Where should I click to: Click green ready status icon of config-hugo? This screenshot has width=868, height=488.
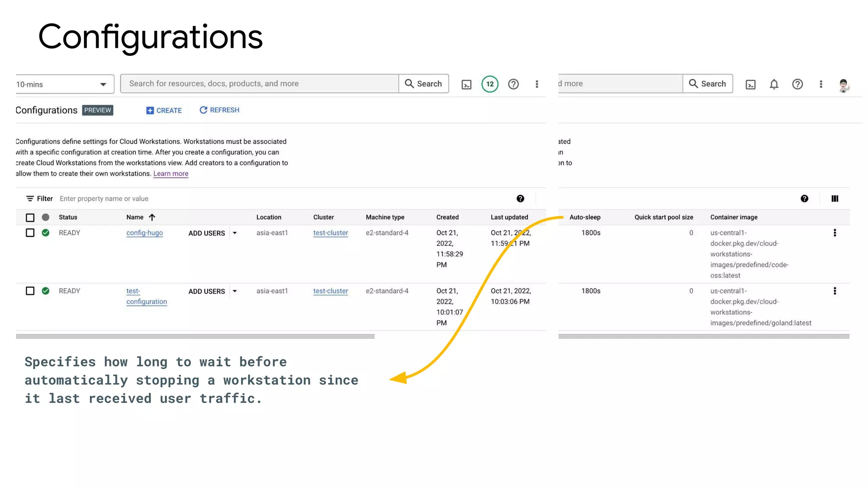point(45,233)
